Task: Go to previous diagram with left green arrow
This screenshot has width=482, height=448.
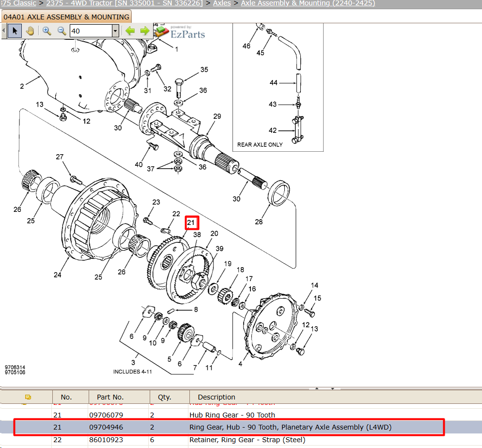Action: point(130,31)
